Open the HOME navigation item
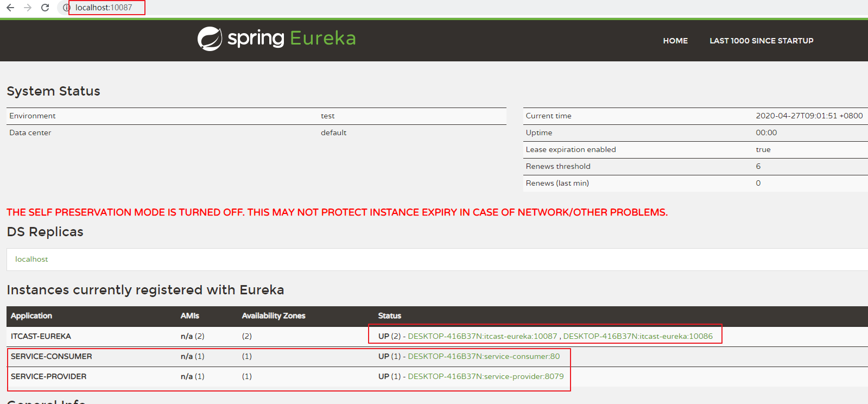The height and width of the screenshot is (404, 868). tap(675, 41)
